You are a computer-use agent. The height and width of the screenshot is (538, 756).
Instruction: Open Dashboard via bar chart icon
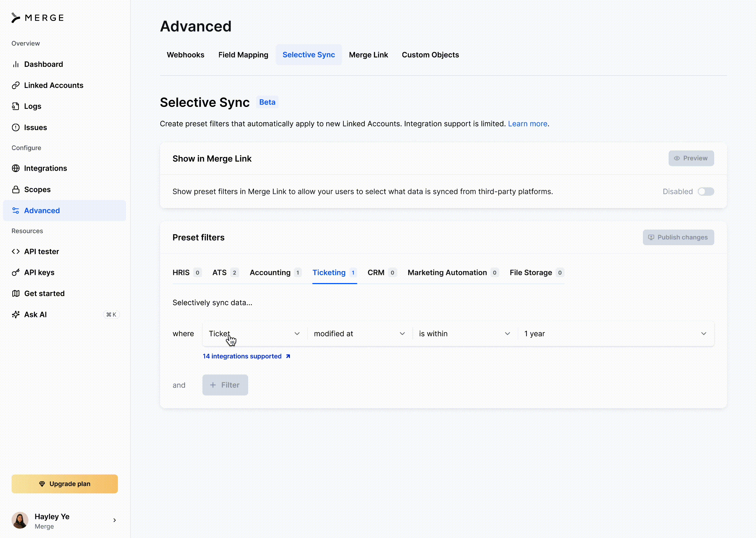[x=16, y=64]
